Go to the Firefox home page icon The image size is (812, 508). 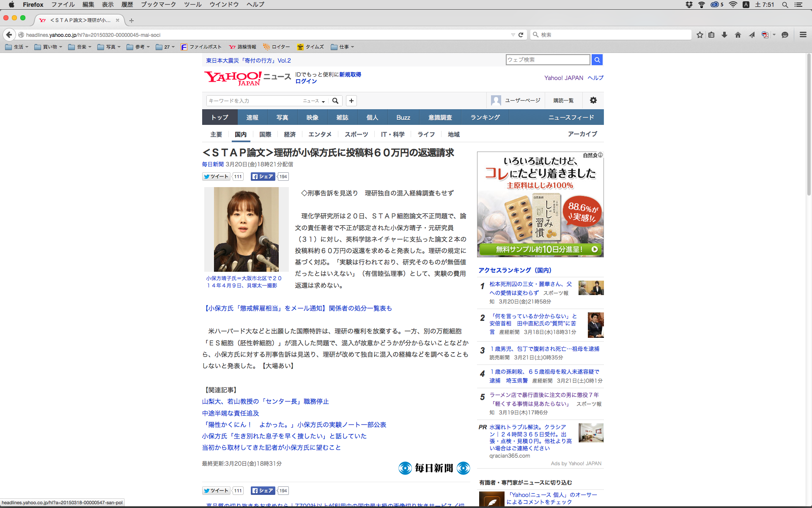[x=738, y=35]
